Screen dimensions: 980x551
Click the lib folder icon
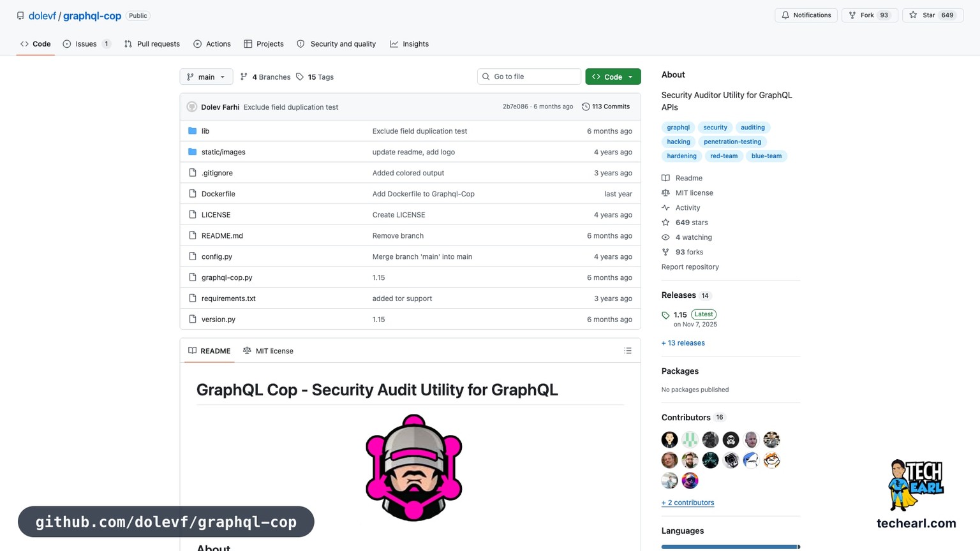click(x=193, y=131)
